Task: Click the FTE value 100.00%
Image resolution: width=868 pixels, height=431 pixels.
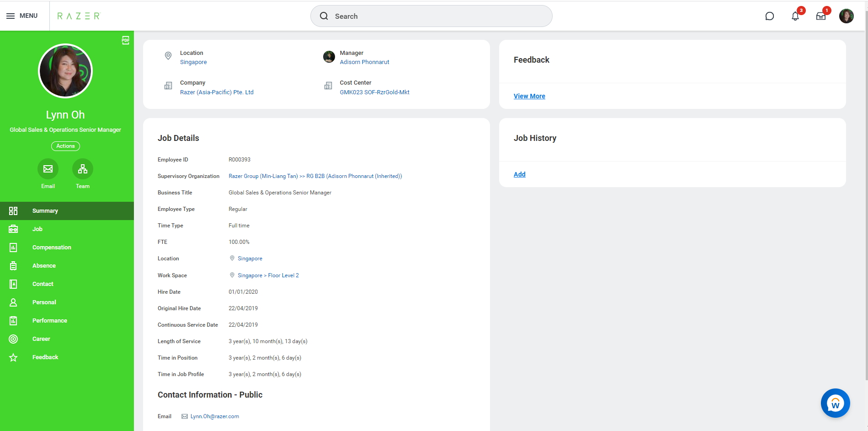Action: 239,242
